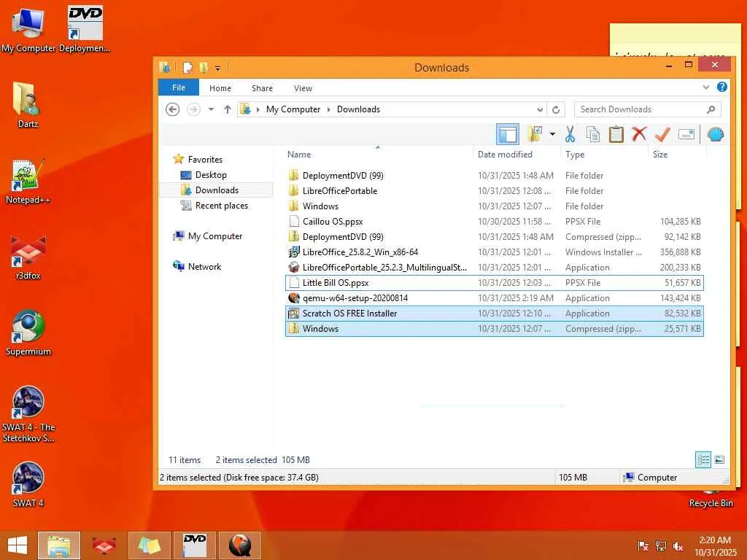Cut the selection with the scissors icon
This screenshot has width=747, height=560.
click(x=570, y=134)
